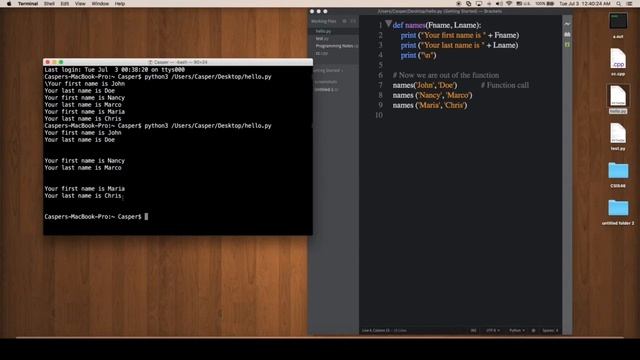Open Python language dropdown in status bar

coord(516,331)
